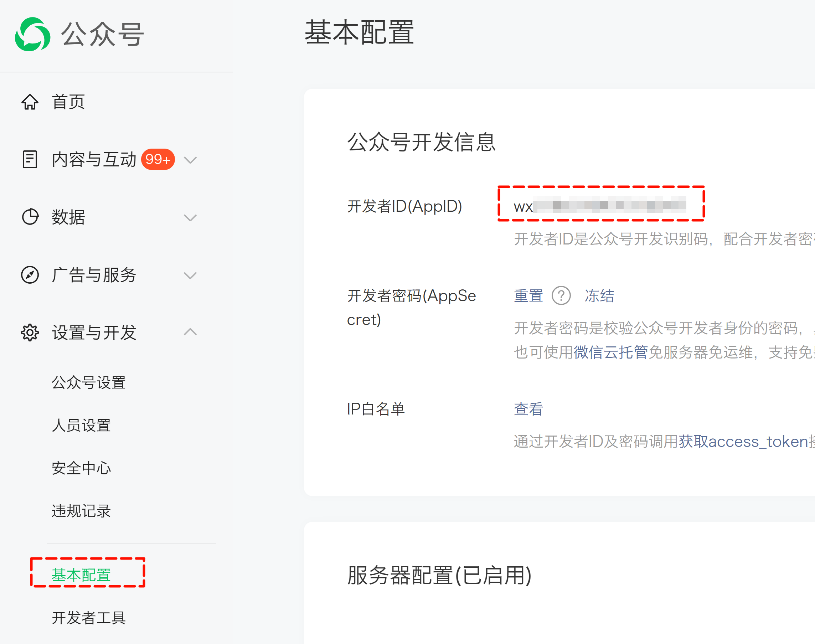Open 公众号设置 in the sidebar
Image resolution: width=815 pixels, height=644 pixels.
(x=89, y=382)
